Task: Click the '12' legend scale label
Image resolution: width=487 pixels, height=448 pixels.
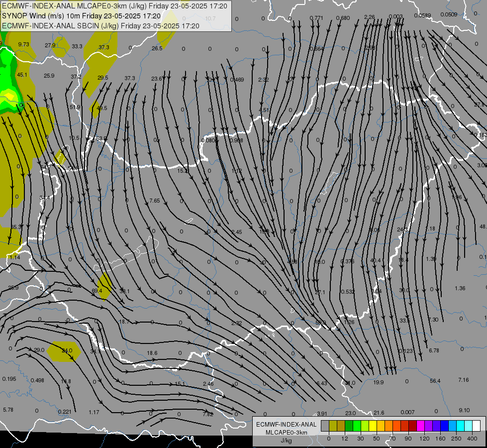Action: click(x=344, y=439)
